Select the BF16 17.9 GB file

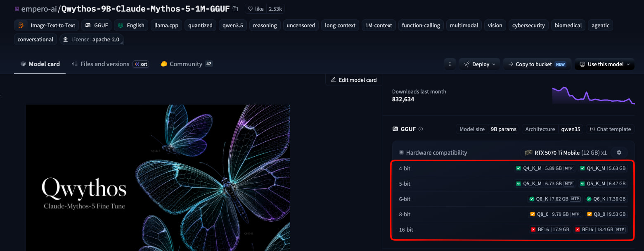coord(550,229)
